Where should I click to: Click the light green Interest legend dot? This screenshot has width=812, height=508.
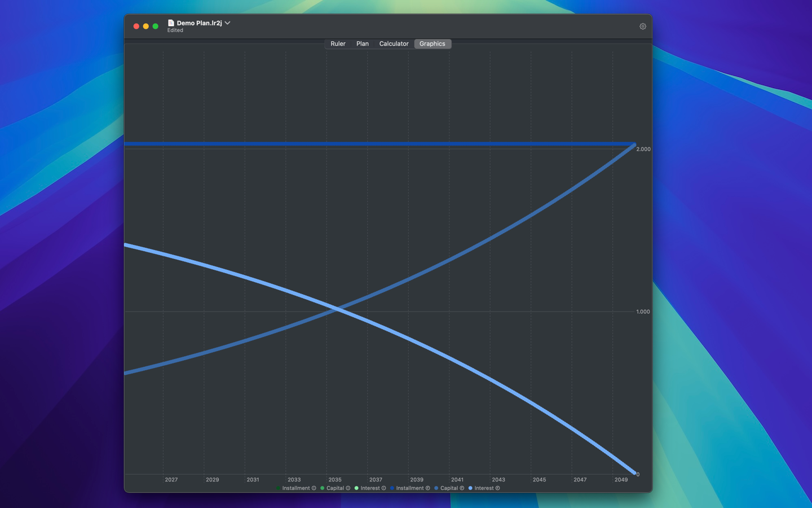[356, 488]
